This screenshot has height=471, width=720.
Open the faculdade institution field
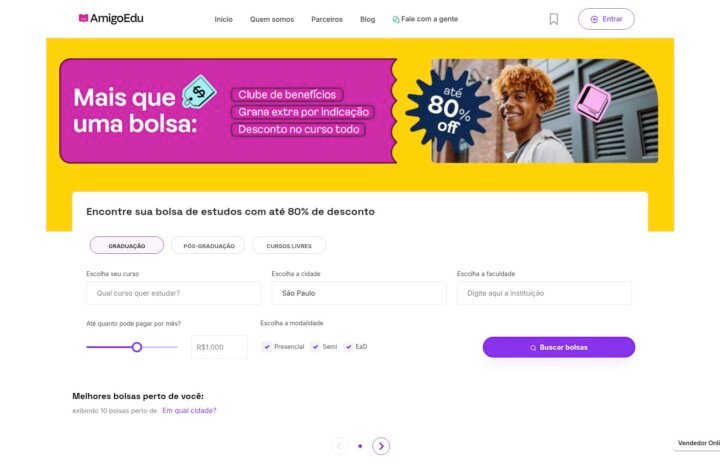coord(544,293)
